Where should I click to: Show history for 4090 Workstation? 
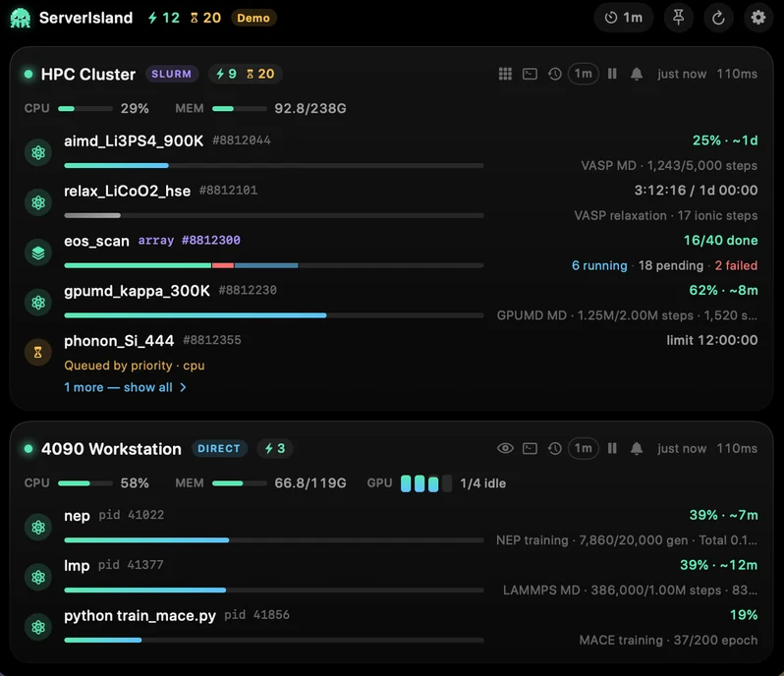pos(554,448)
